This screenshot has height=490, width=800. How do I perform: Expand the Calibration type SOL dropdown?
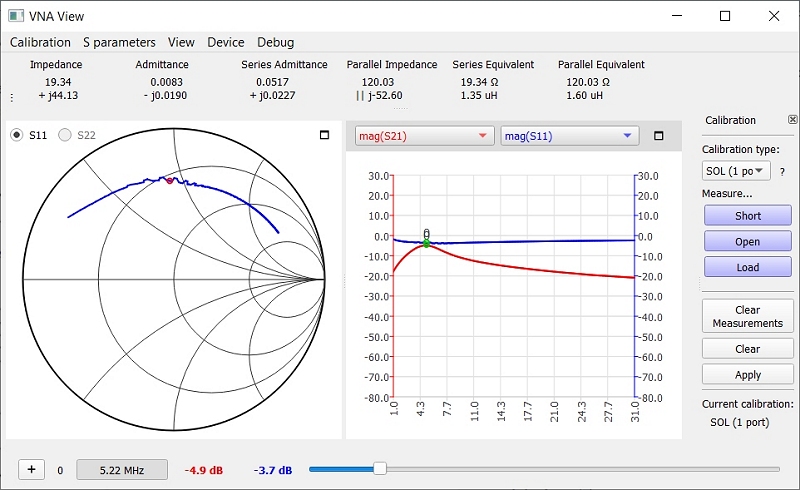pyautogui.click(x=736, y=171)
